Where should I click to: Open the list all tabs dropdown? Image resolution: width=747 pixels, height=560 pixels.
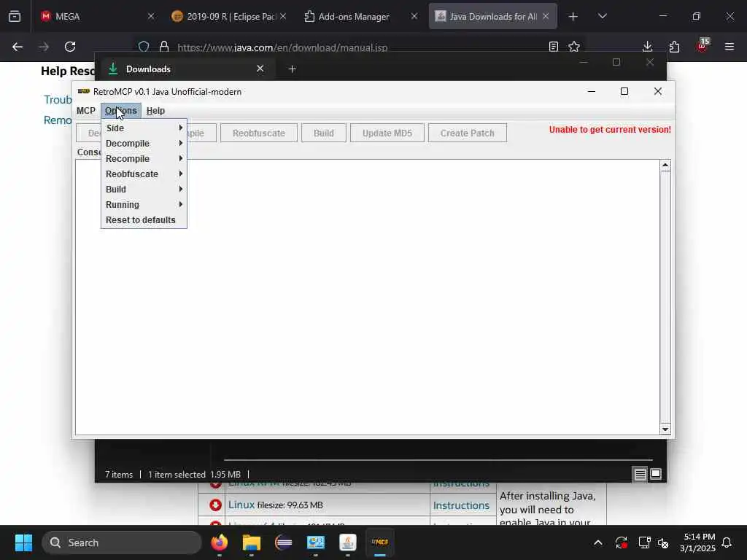[x=602, y=16]
